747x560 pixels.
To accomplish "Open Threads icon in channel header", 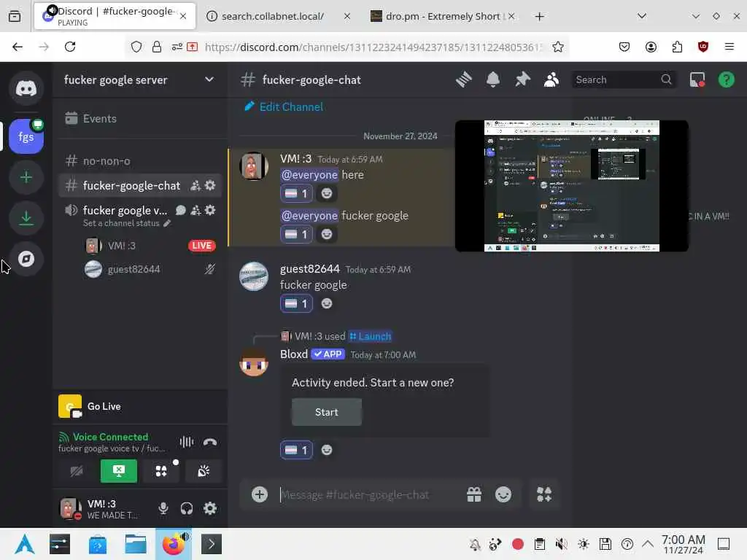I will point(463,79).
